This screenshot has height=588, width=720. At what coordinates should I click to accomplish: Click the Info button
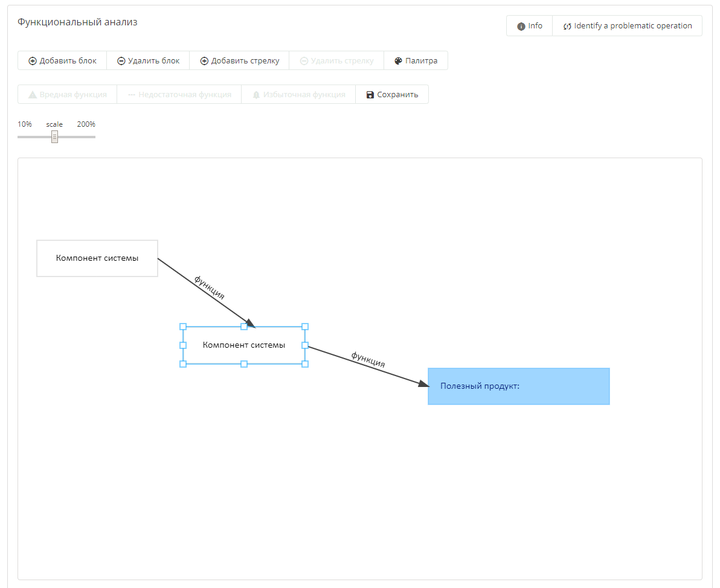point(530,26)
